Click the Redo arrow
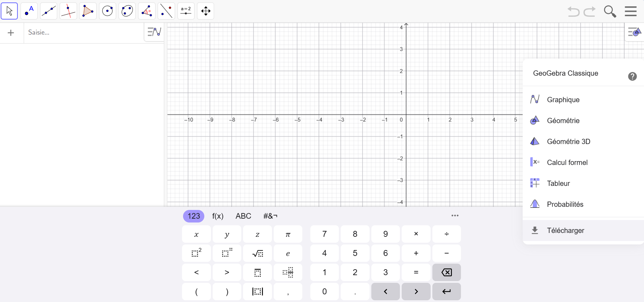This screenshot has height=302, width=644. click(590, 12)
